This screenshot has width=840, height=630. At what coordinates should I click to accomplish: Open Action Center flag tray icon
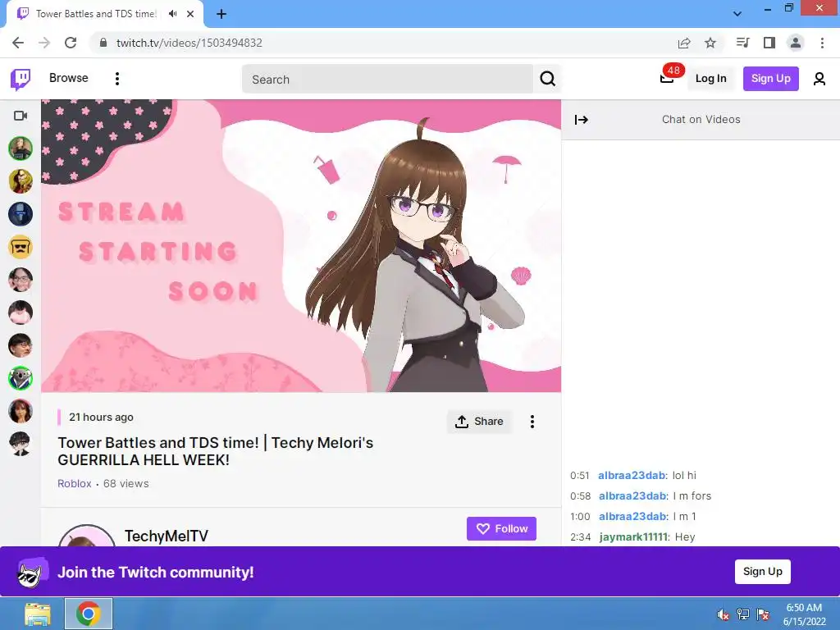pos(763,614)
